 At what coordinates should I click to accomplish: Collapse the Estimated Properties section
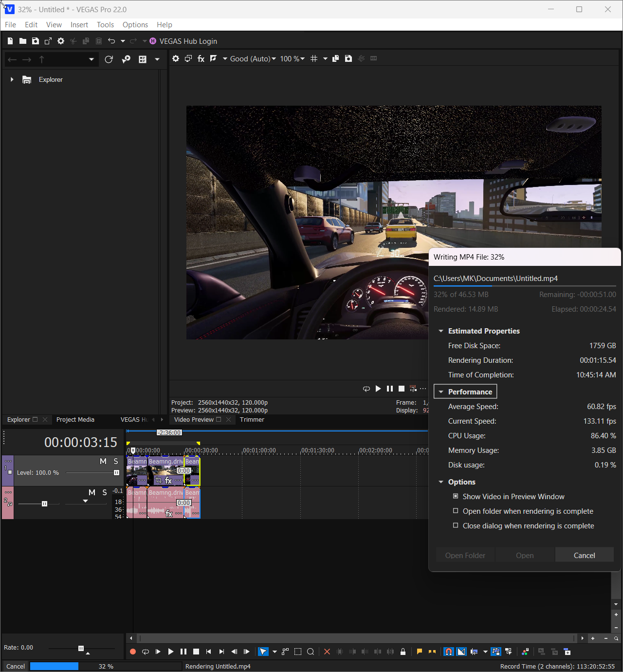[x=441, y=331]
